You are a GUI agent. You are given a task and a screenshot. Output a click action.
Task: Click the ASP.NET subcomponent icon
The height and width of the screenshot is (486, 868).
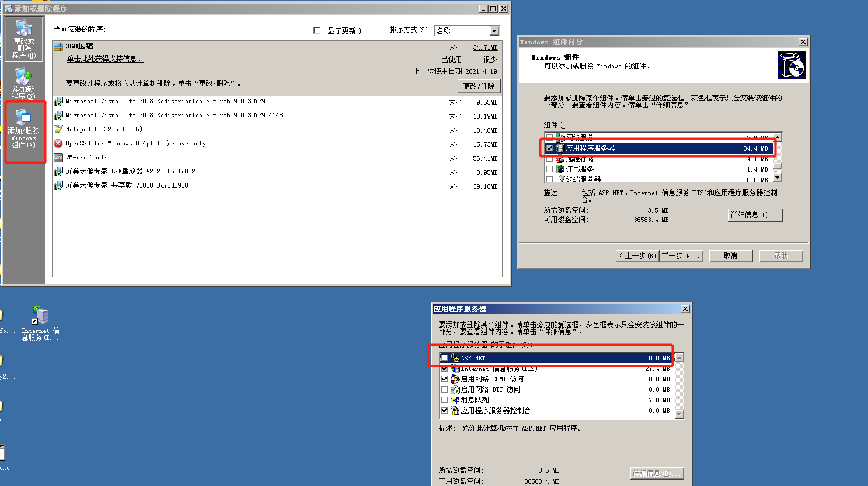tap(455, 358)
